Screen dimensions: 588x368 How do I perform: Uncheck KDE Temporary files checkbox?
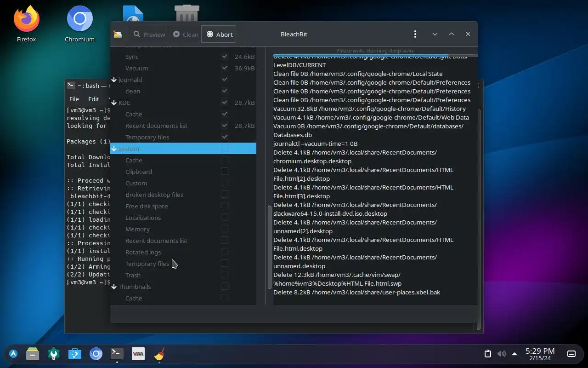pyautogui.click(x=225, y=137)
